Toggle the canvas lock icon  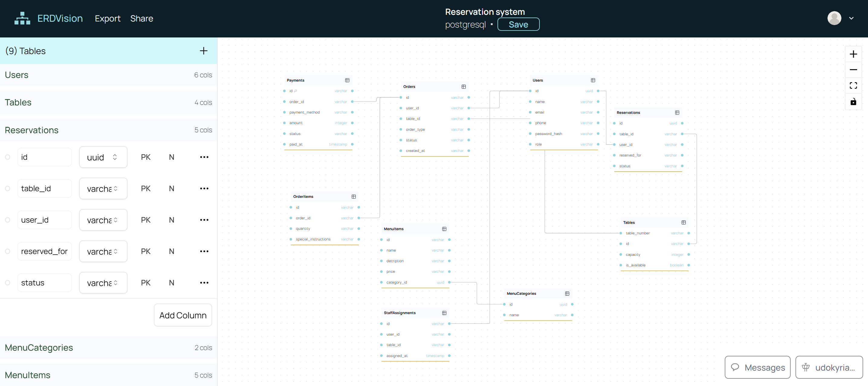[x=853, y=101]
